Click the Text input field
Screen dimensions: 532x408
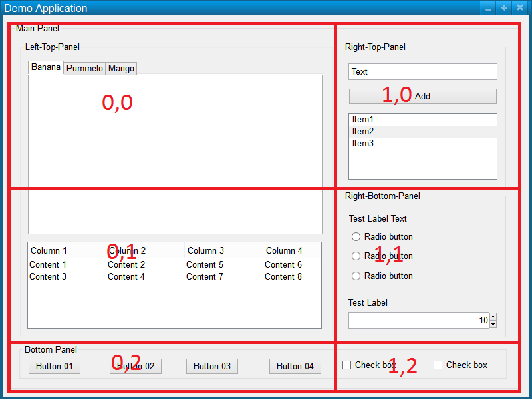click(x=422, y=71)
